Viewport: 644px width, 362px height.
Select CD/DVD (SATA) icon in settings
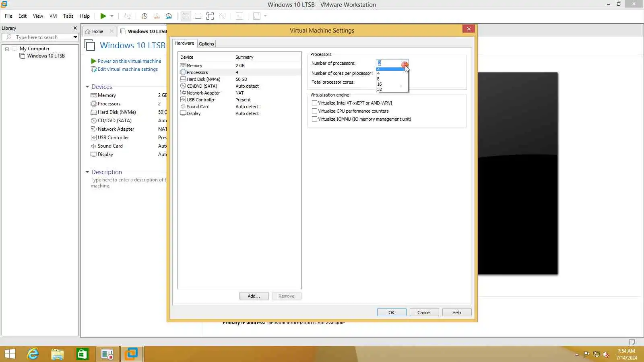(x=183, y=86)
